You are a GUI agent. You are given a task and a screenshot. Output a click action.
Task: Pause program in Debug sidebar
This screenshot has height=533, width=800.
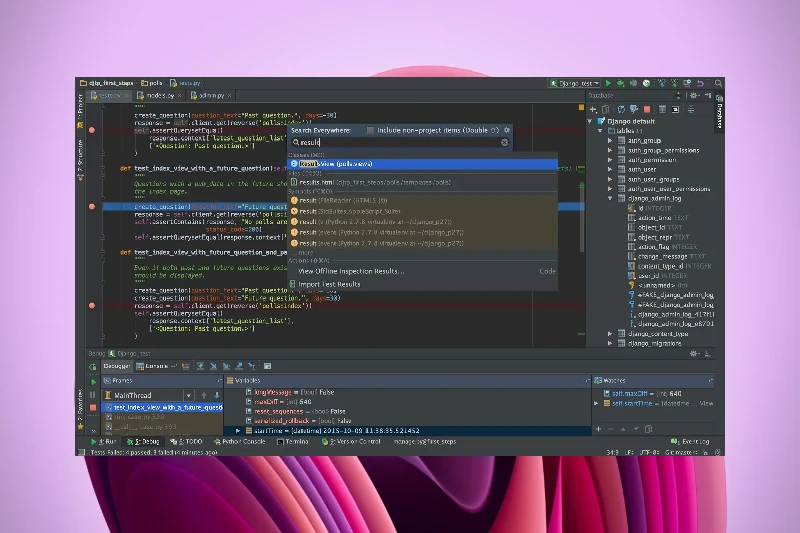point(93,395)
